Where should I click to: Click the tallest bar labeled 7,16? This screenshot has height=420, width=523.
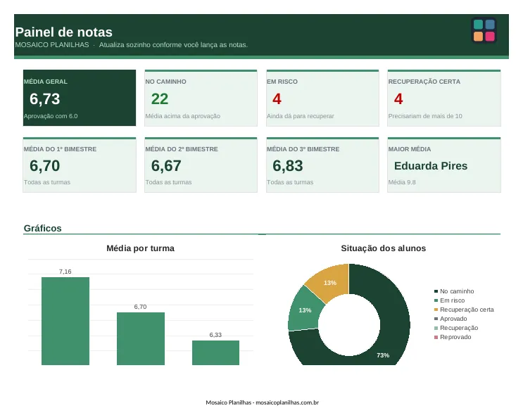pos(65,321)
